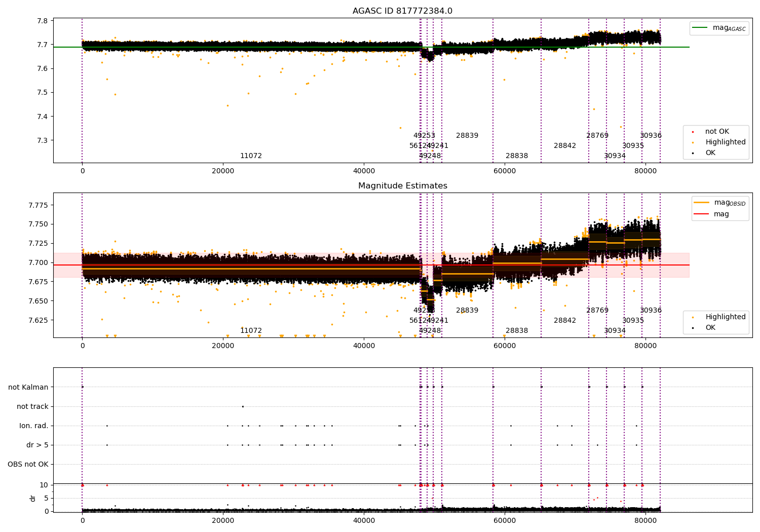This screenshot has width=760, height=532.
Task: Click the "not Kalman" axis label
Action: pos(28,388)
